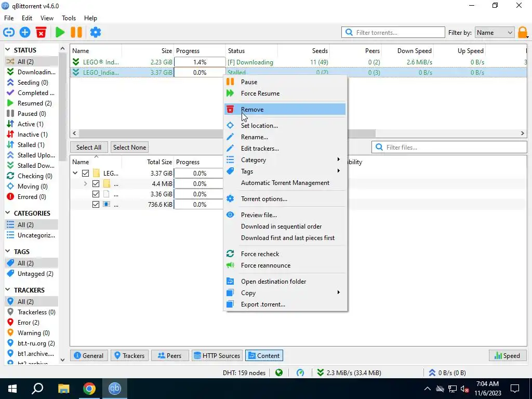532x399 pixels.
Task: Choose Download in sequential order
Action: [285, 227]
